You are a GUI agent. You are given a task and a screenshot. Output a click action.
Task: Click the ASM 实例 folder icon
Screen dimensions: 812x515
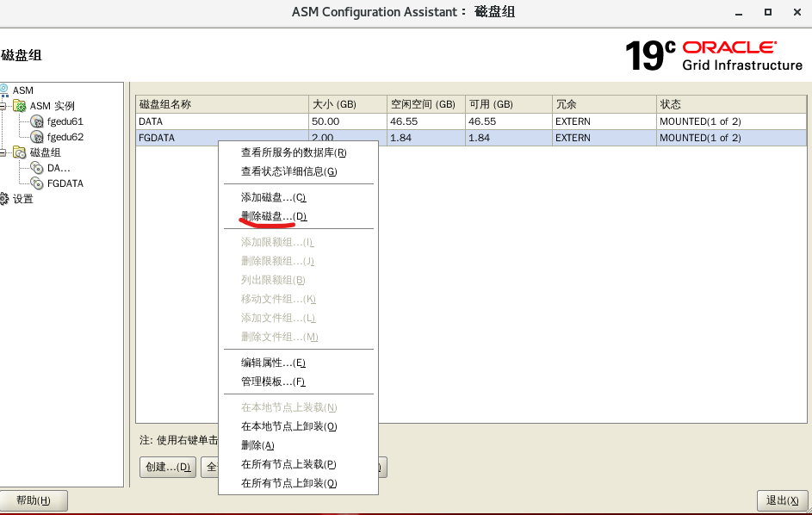(x=20, y=106)
